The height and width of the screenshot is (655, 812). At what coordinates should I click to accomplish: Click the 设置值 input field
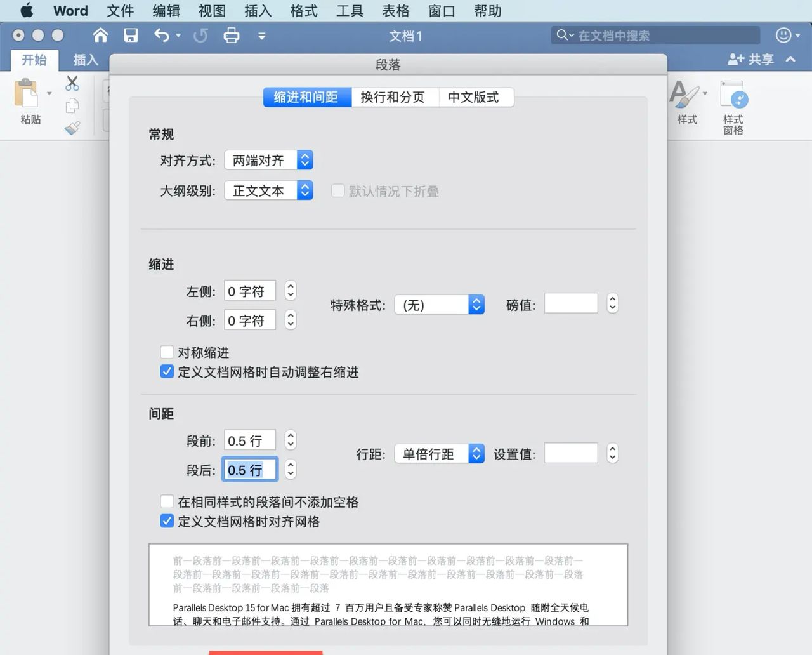570,453
